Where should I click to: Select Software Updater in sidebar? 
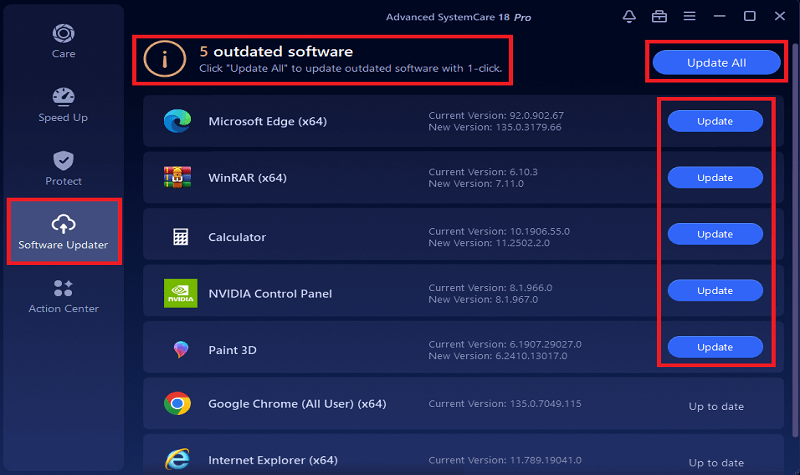pos(64,232)
